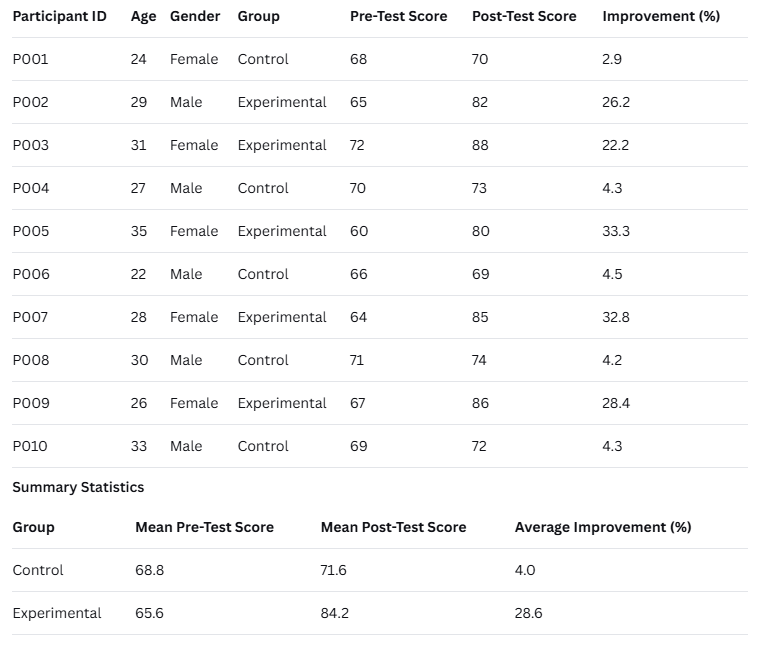Screen dimensions: 771x646
Task: Select the 33.3 improvement cell
Action: (616, 231)
